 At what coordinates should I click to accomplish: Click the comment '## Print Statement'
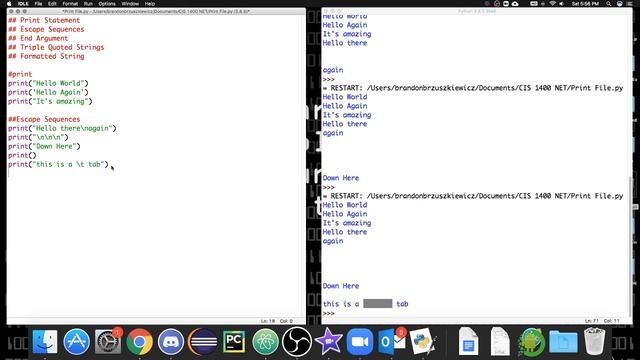pos(44,20)
